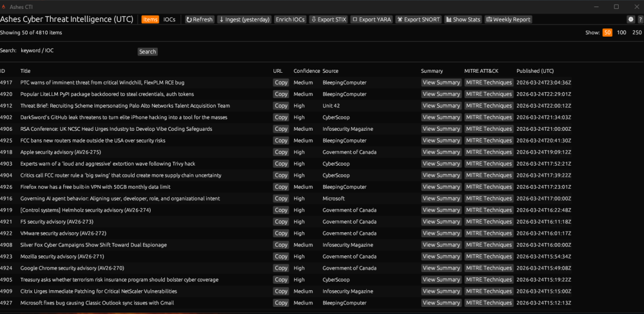The image size is (644, 314).
Task: View Summary for Classic Outlook sync bug
Action: [441, 303]
